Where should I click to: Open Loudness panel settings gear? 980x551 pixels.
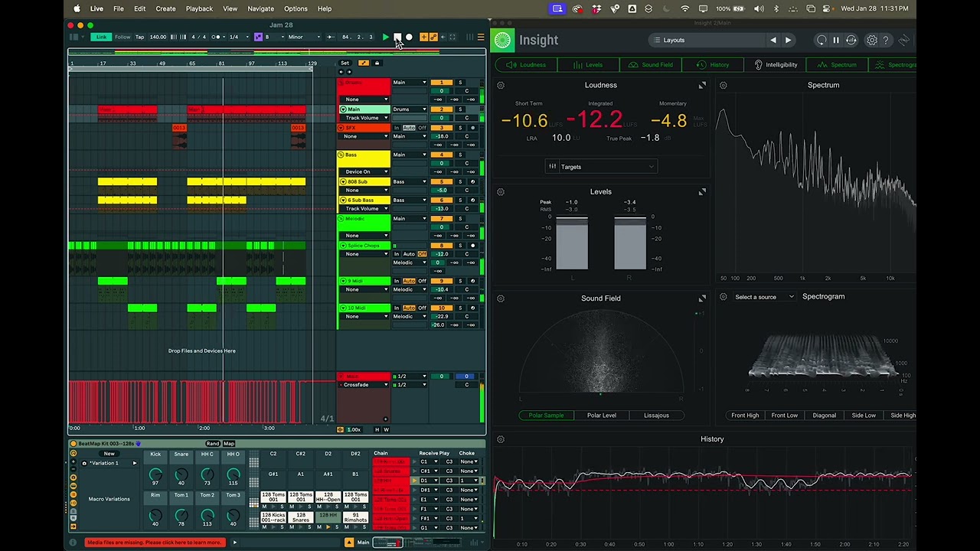coord(501,85)
